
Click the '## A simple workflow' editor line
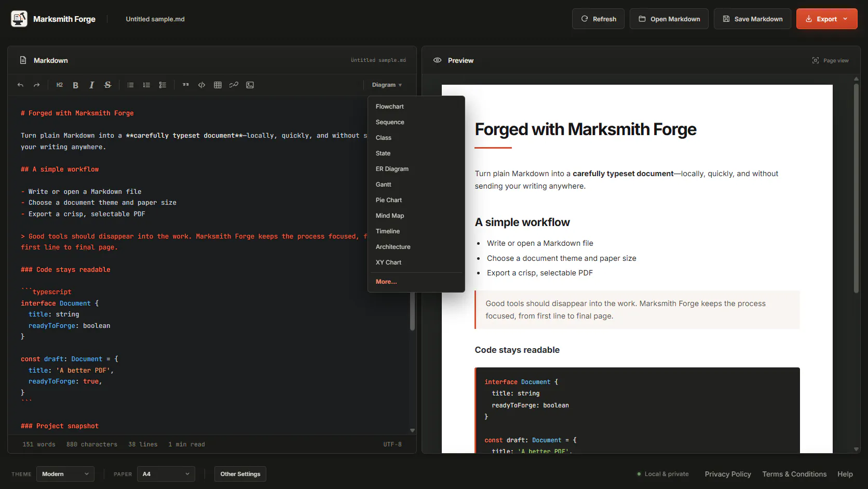[60, 169]
